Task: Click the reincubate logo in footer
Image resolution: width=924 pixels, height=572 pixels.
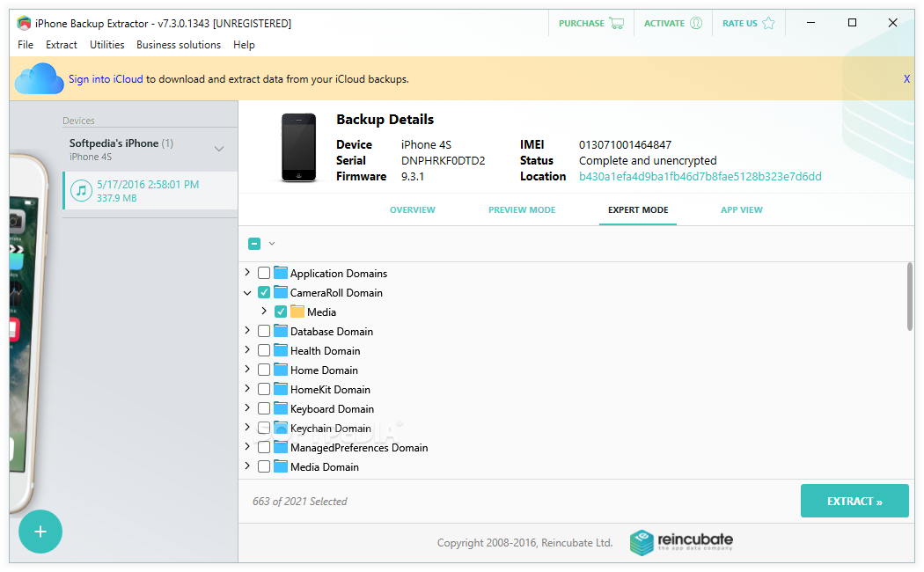Action: [x=681, y=542]
